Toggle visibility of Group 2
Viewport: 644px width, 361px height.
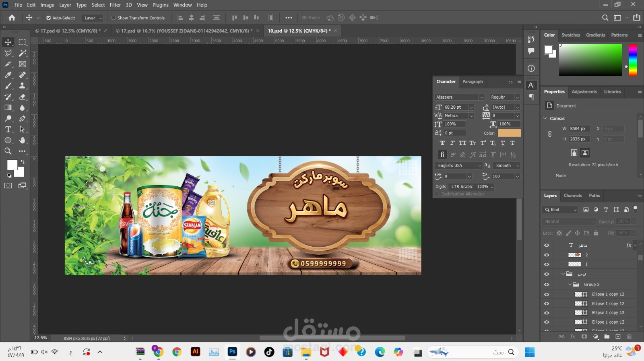pos(547,285)
